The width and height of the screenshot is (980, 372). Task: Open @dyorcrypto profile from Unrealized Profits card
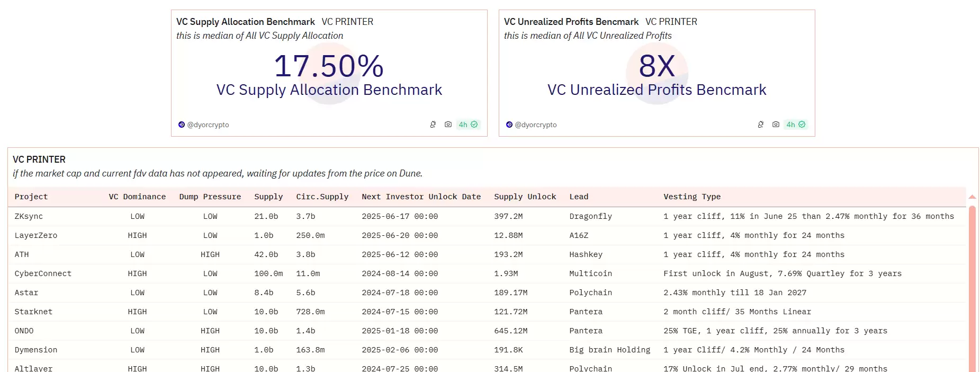536,125
